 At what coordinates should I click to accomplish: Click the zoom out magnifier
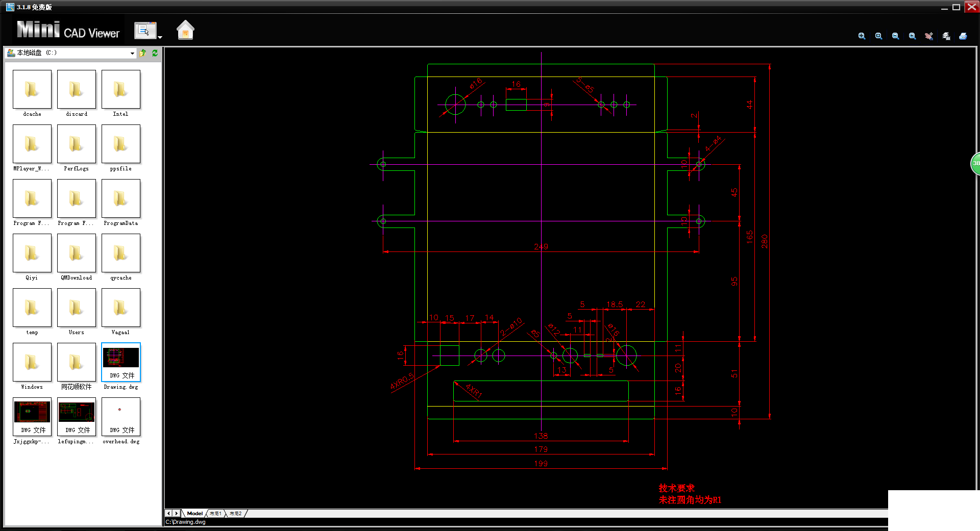click(x=895, y=36)
